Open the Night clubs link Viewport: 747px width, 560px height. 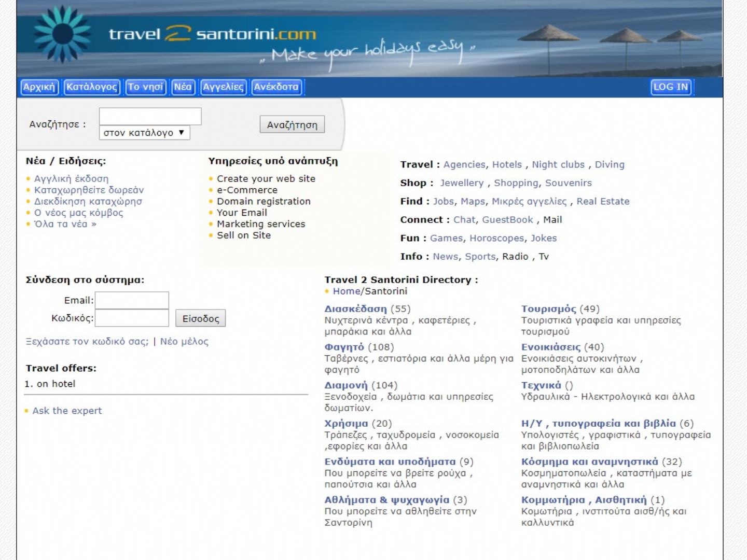(558, 165)
